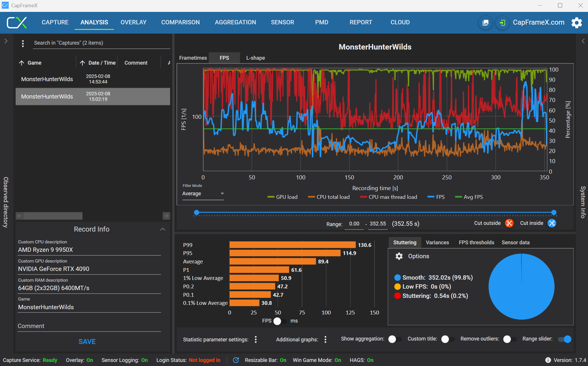Viewport: 588px width, 366px height.
Task: Expand the Observed directory side panel
Action: [x=6, y=41]
